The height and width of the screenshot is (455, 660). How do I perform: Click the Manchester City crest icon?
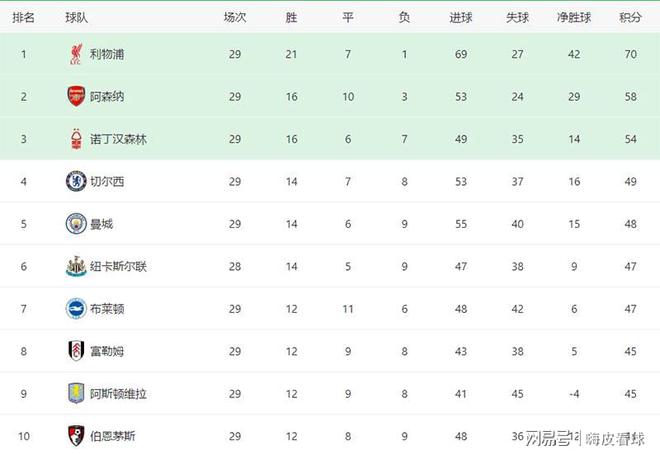[76, 224]
